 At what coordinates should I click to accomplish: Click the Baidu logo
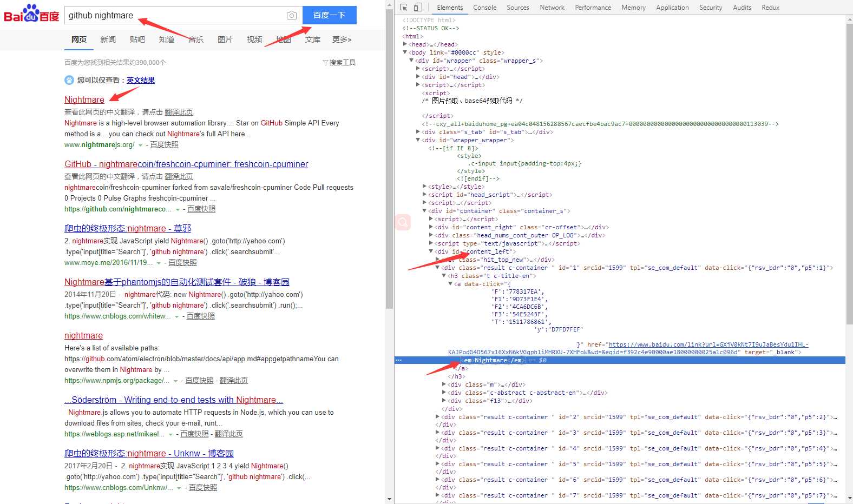pos(31,14)
